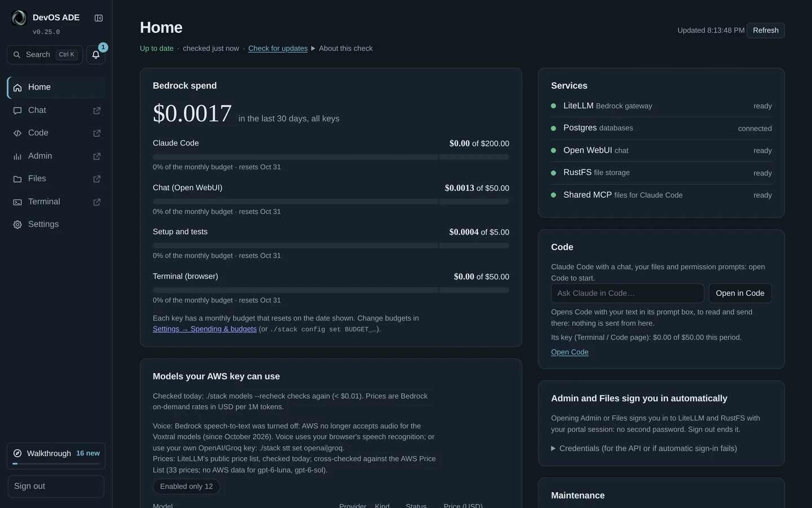Click the Shared MCP service row

click(661, 195)
